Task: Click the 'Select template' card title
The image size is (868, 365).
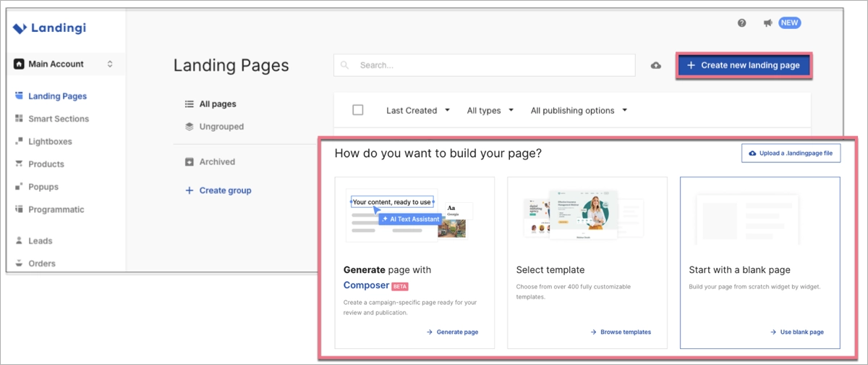Action: pyautogui.click(x=550, y=270)
